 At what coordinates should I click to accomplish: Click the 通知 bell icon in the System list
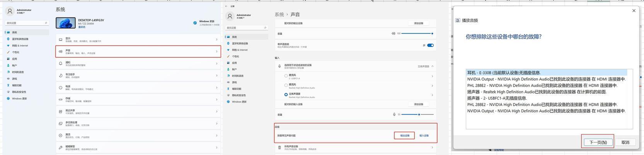(x=61, y=64)
